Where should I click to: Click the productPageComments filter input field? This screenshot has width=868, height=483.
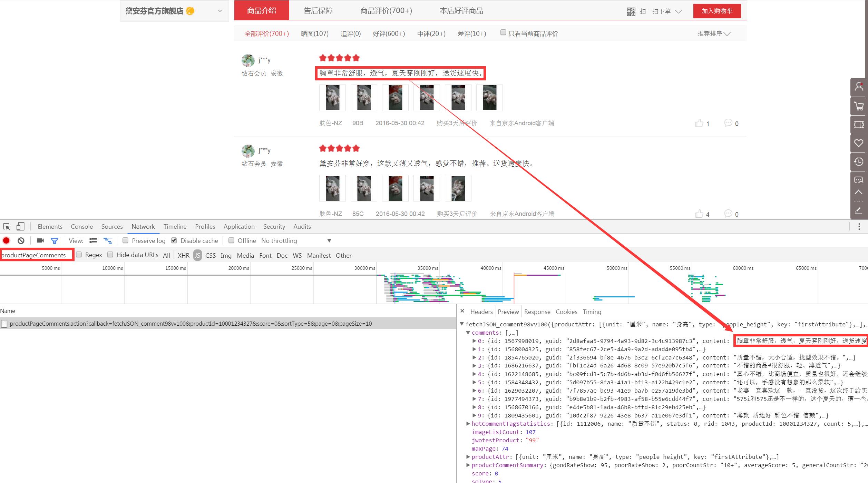35,255
